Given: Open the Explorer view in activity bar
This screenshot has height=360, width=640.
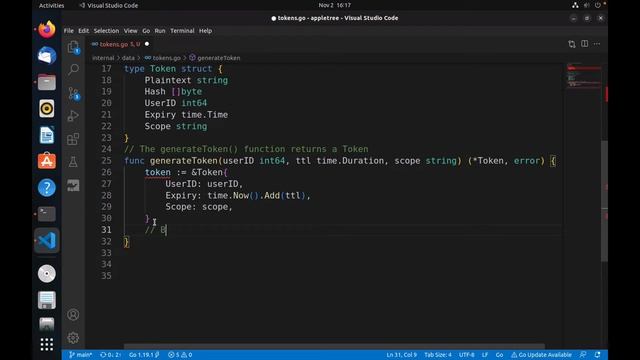Looking at the screenshot, I should [73, 47].
